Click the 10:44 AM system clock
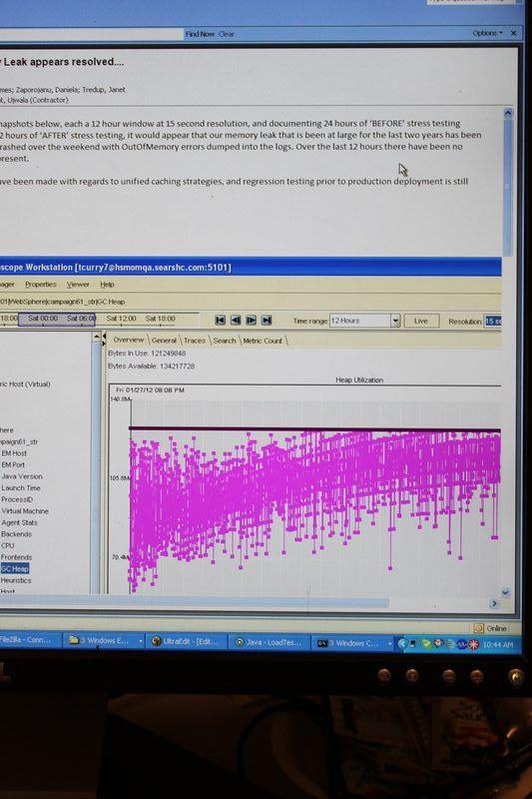 click(497, 645)
